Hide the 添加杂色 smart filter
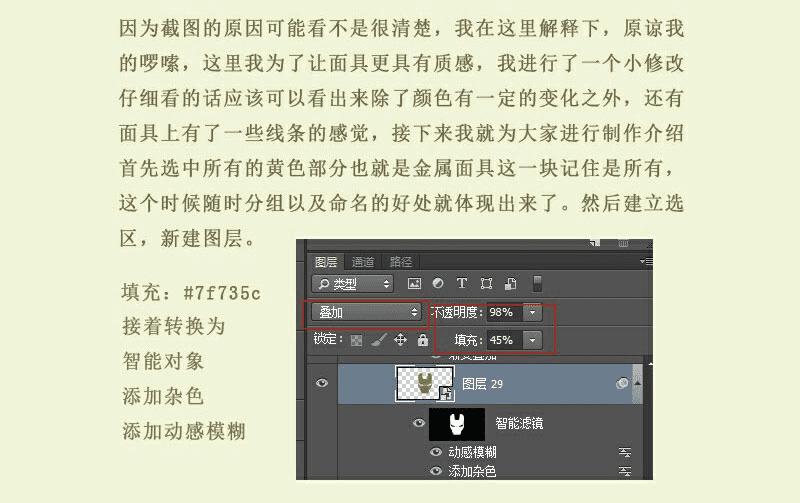Viewport: 800px width, 503px height. 436,471
